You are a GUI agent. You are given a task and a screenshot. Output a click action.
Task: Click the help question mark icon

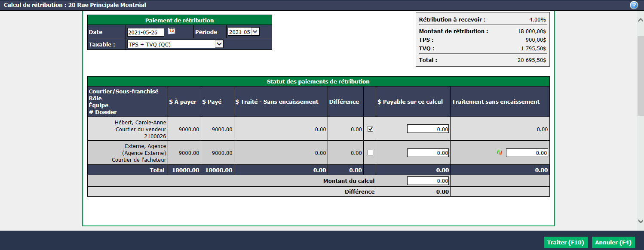point(634,5)
